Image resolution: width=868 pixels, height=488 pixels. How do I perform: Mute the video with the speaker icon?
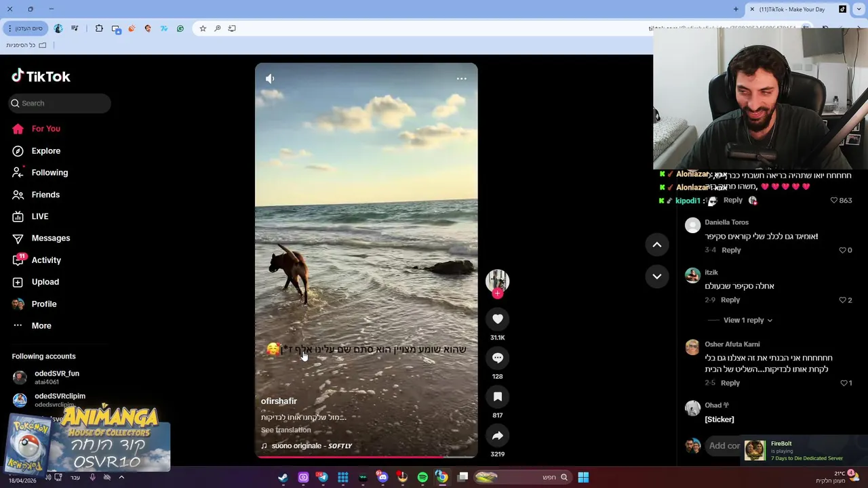(x=270, y=79)
